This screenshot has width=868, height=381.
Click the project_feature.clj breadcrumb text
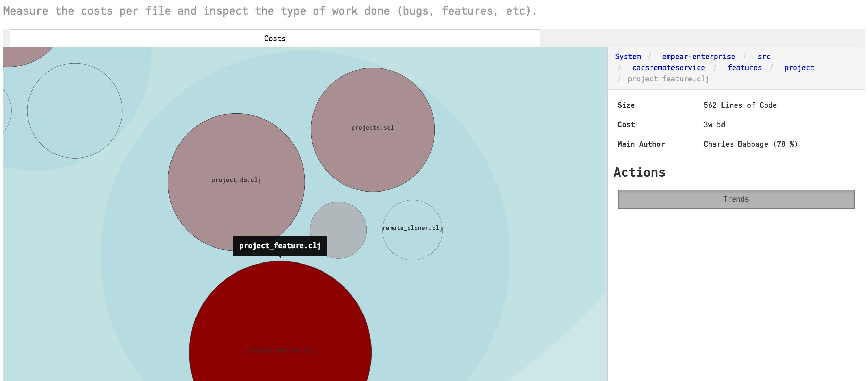[668, 79]
